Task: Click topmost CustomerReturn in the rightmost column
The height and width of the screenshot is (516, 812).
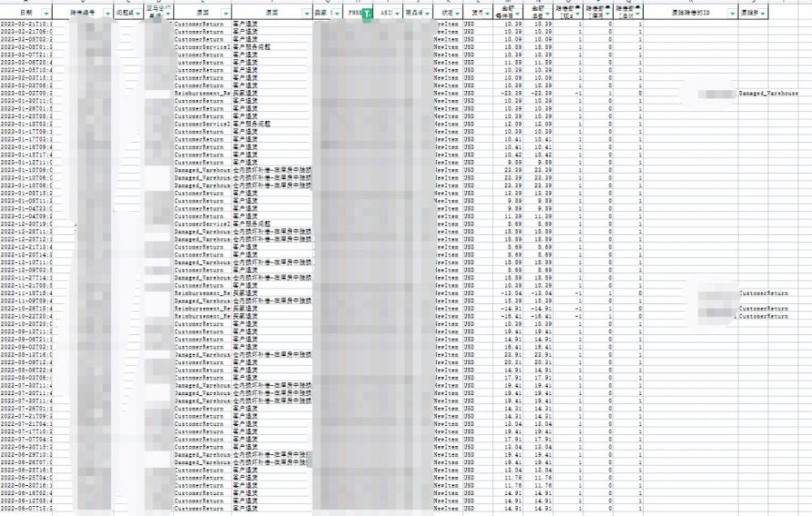Action: tap(763, 293)
